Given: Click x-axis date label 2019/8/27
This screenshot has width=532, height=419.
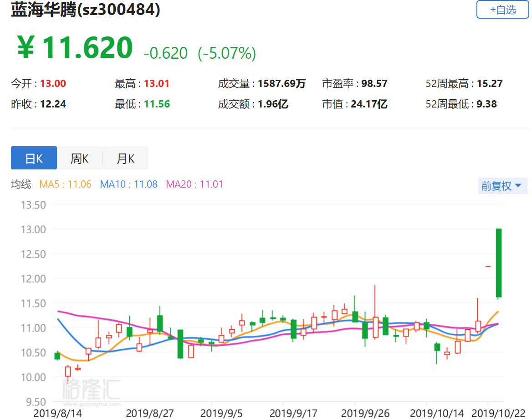Looking at the screenshot, I should point(149,413).
